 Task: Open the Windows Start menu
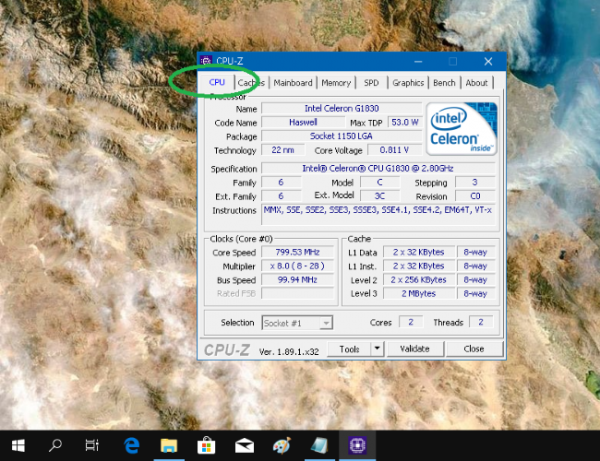tap(18, 445)
